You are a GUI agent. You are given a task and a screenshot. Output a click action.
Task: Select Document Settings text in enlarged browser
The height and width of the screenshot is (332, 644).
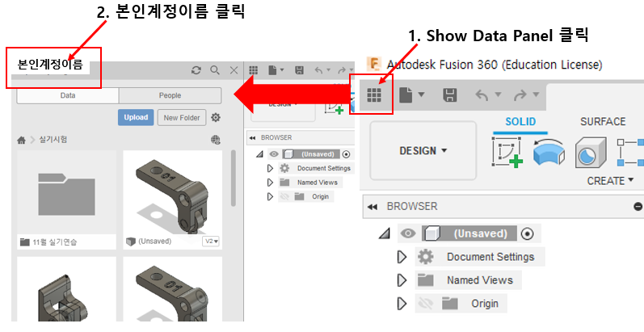coord(490,257)
